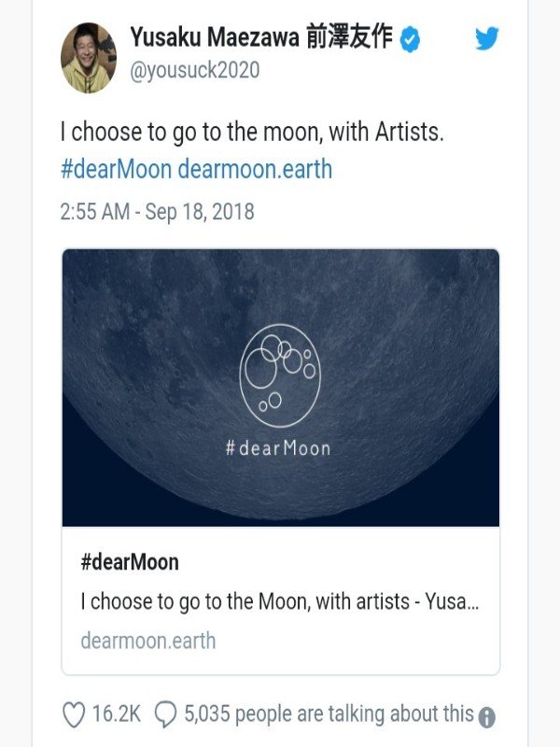560x747 pixels.
Task: Click the Yusaku Maezawa display name
Action: coord(261,37)
